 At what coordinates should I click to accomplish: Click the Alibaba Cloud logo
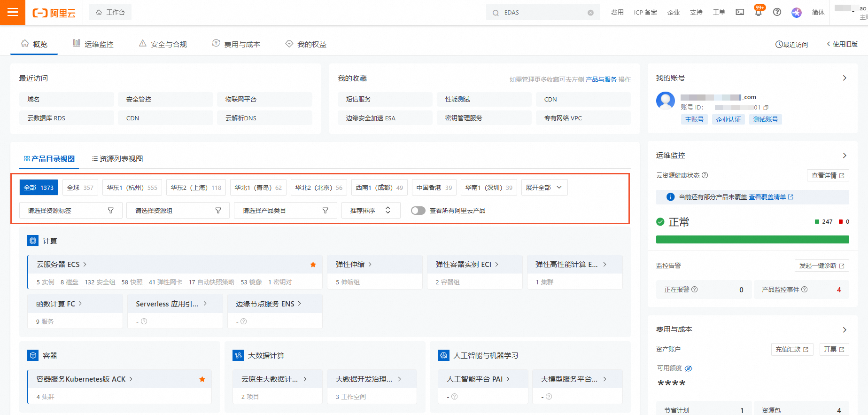pyautogui.click(x=54, y=13)
